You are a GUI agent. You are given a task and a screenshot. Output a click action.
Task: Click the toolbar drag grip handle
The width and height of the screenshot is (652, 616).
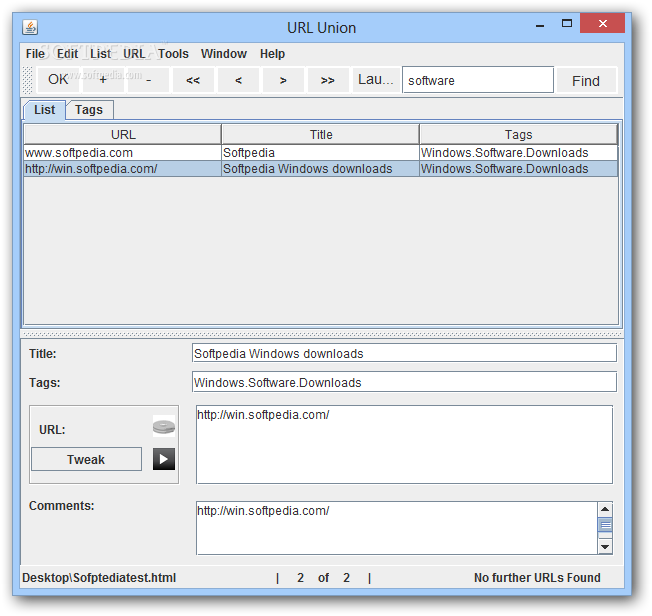coord(27,80)
